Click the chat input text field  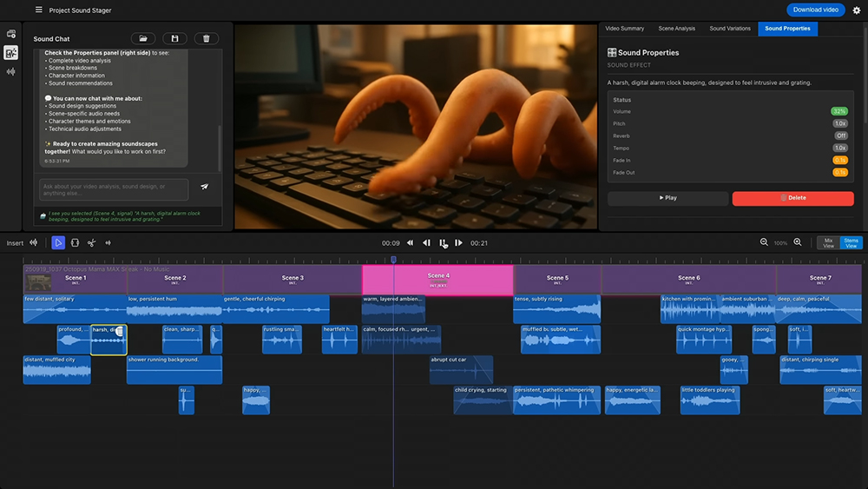tap(113, 189)
